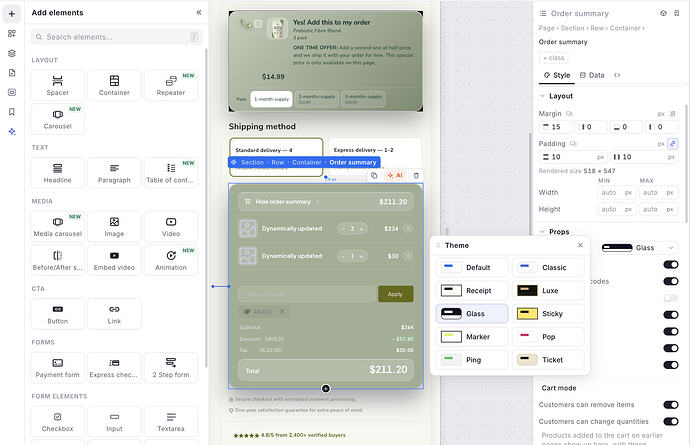Add the Video element

click(171, 227)
